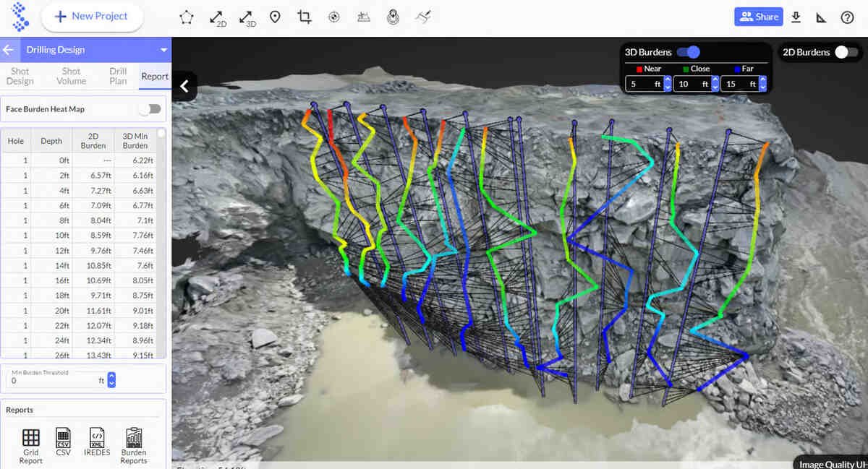Click the Share button

(x=759, y=17)
